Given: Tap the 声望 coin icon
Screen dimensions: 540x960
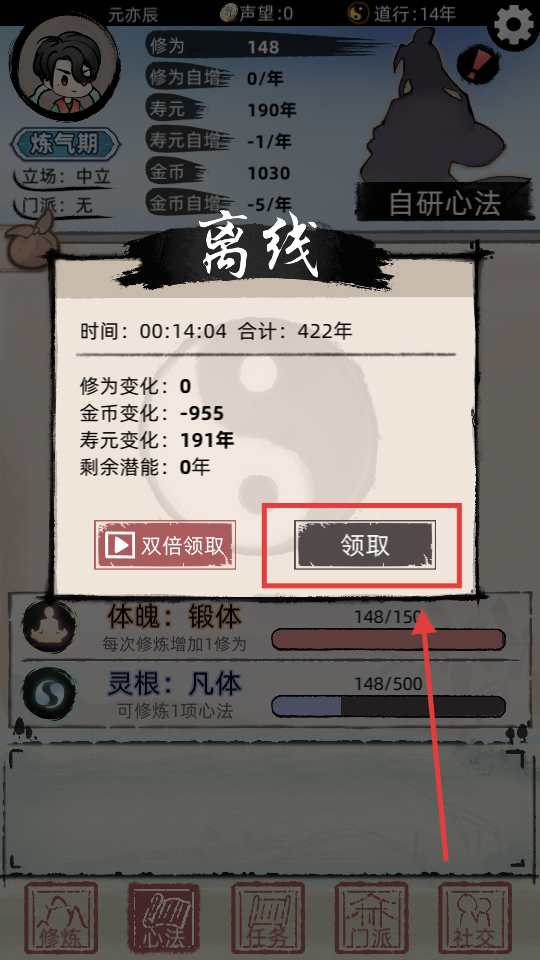Looking at the screenshot, I should (x=229, y=13).
